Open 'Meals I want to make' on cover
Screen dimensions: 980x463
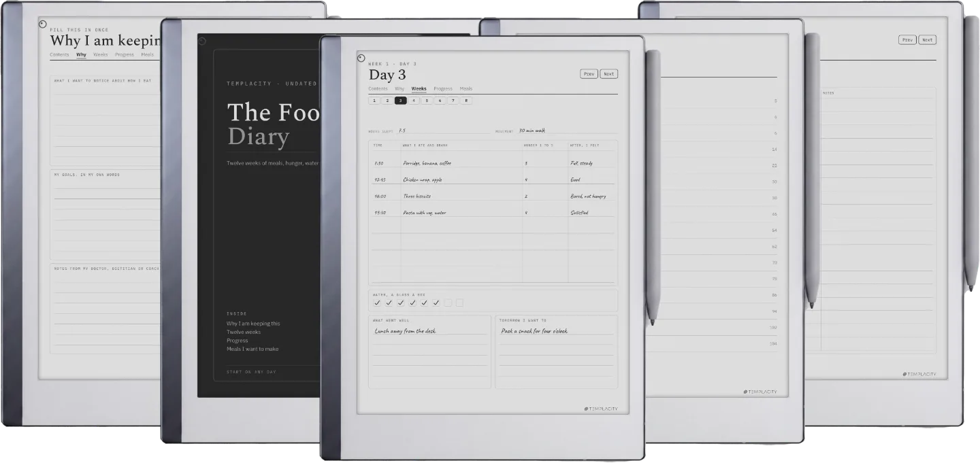[x=252, y=349]
